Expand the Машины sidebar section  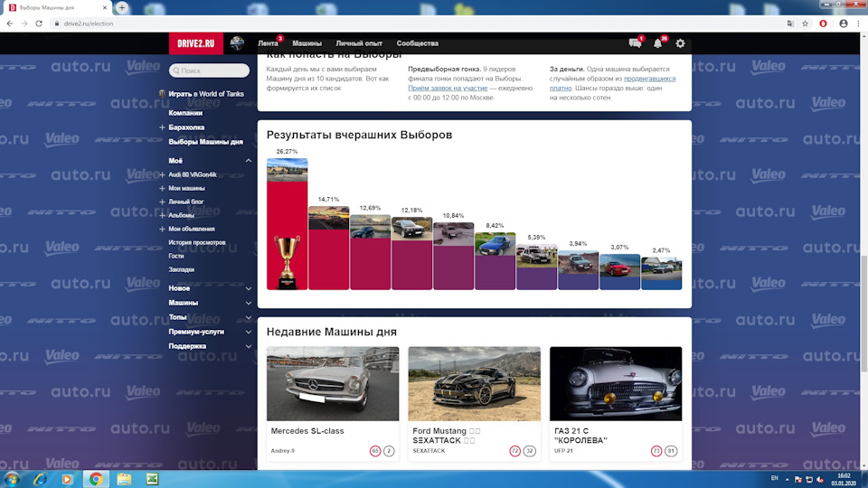(x=249, y=304)
